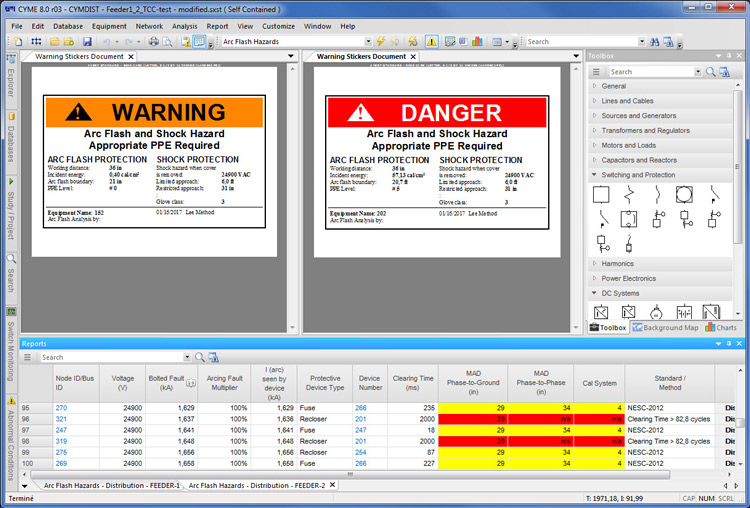
Task: Click the Print icon in the toolbar
Action: point(153,42)
